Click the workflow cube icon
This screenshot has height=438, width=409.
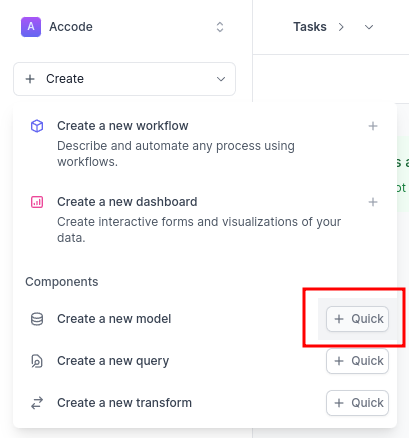(x=37, y=126)
